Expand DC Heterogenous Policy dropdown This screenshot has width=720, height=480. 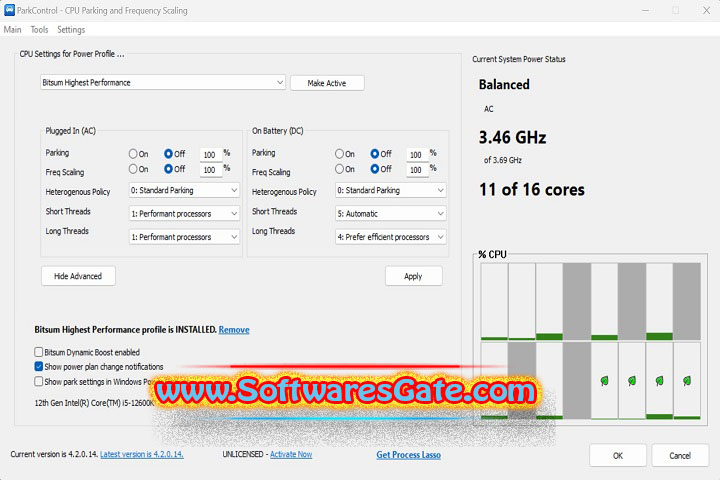pyautogui.click(x=390, y=190)
